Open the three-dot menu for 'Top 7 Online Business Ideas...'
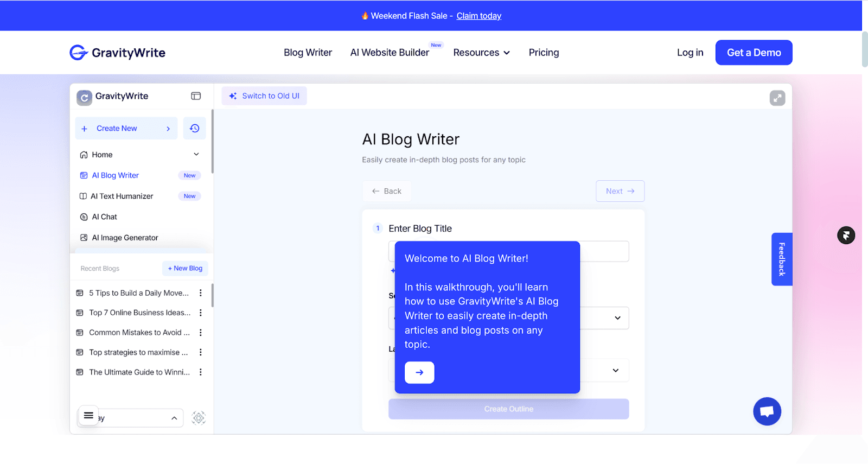Image resolution: width=868 pixels, height=464 pixels. point(201,313)
